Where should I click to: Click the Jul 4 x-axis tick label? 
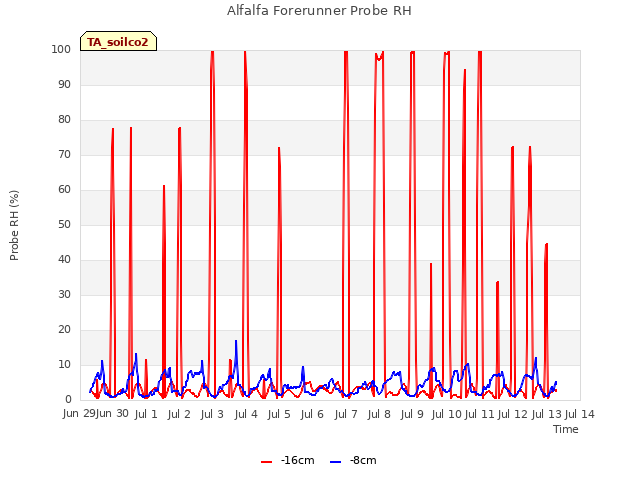(246, 414)
